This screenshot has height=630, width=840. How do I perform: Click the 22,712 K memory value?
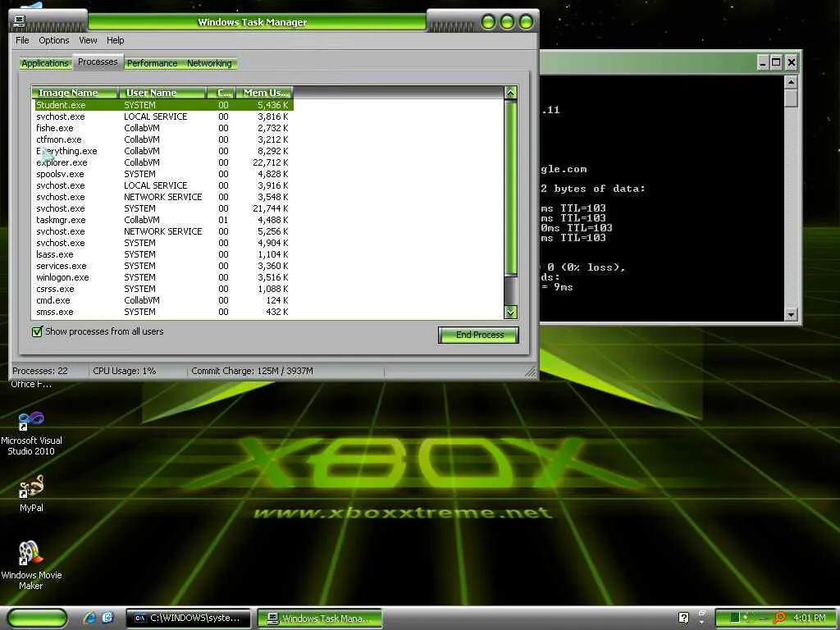click(270, 163)
